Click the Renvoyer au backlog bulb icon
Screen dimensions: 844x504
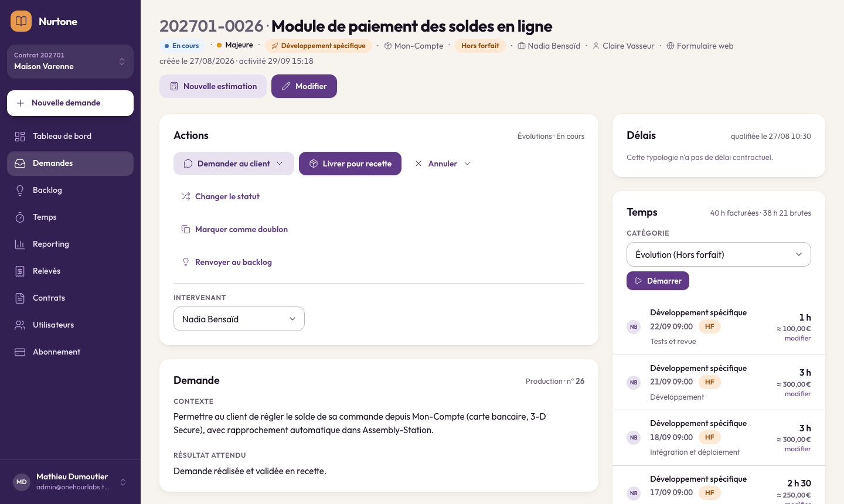(186, 262)
